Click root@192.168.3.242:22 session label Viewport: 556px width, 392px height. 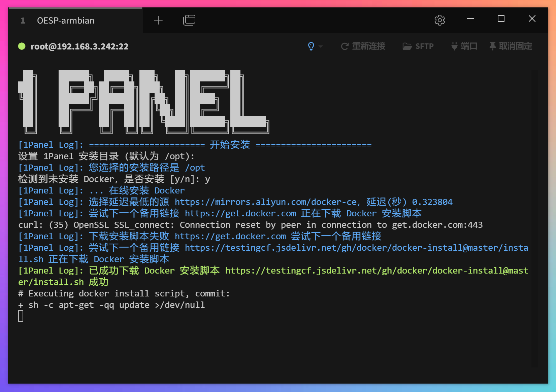[x=80, y=46]
